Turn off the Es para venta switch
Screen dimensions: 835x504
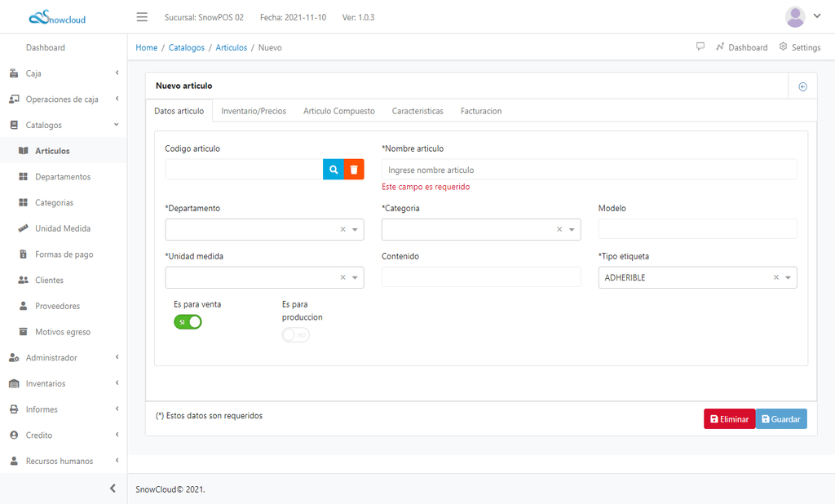click(188, 322)
